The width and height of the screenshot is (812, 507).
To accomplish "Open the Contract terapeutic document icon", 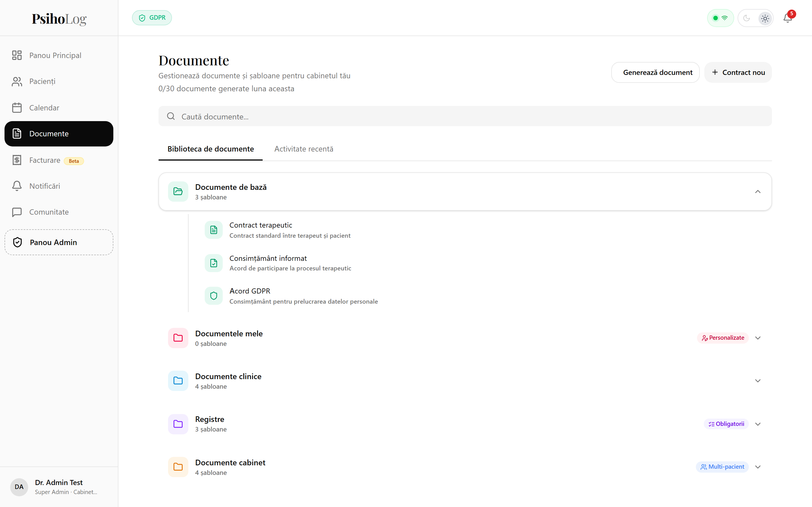I will (214, 230).
